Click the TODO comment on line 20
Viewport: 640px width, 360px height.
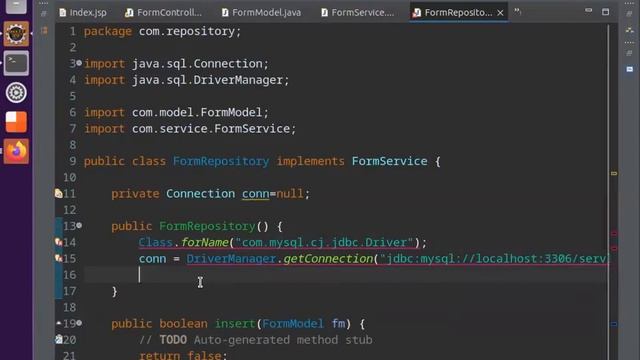click(x=256, y=340)
